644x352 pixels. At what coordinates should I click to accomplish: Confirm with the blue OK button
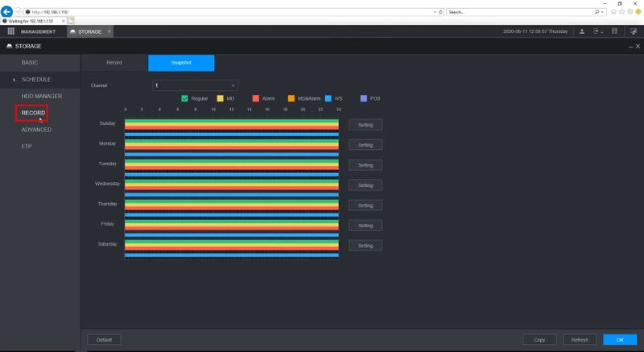point(620,340)
